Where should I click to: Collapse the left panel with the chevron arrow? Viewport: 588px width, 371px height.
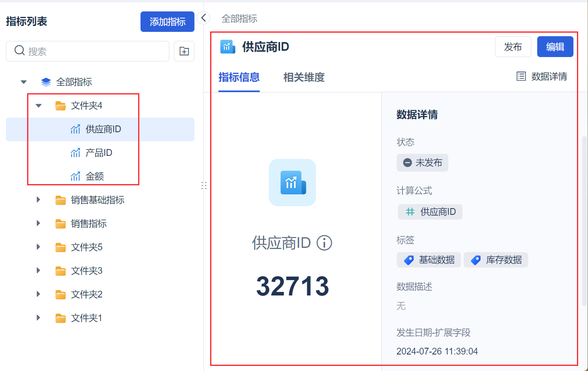203,18
